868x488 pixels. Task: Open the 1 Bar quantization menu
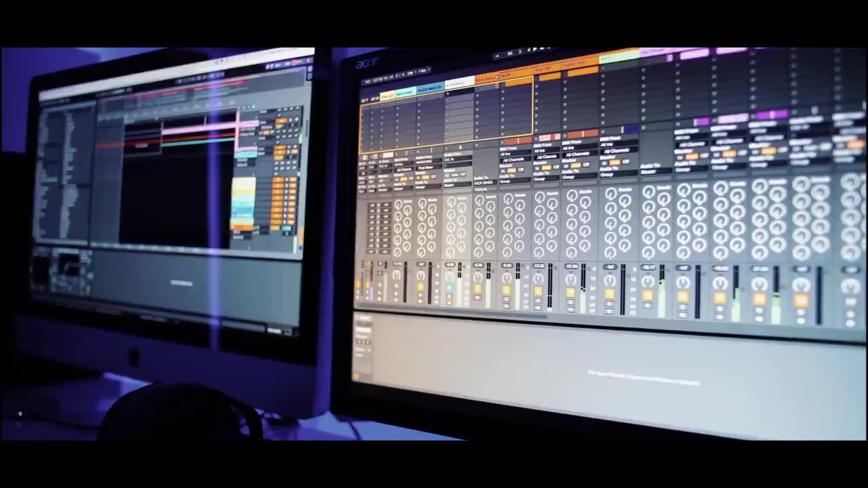click(x=424, y=70)
